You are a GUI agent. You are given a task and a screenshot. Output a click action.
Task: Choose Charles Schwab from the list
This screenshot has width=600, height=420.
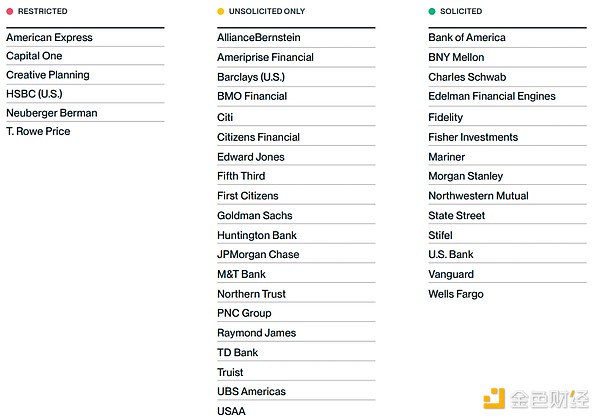click(467, 77)
